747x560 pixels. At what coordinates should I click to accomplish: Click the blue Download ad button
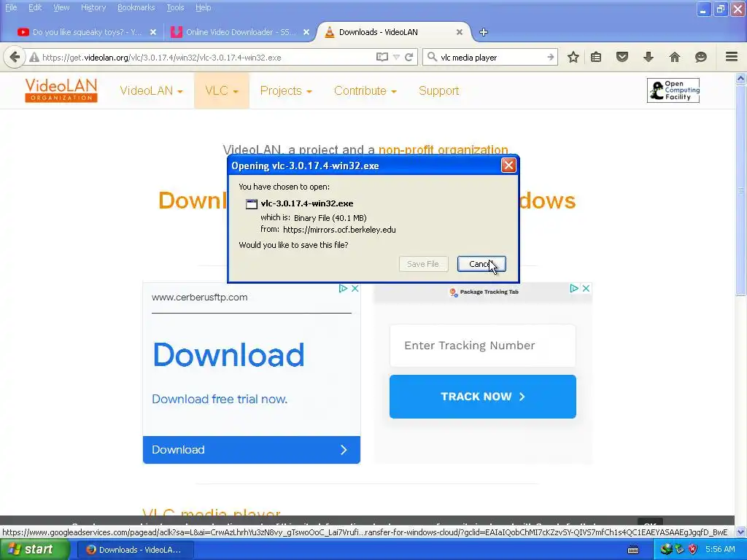(252, 449)
